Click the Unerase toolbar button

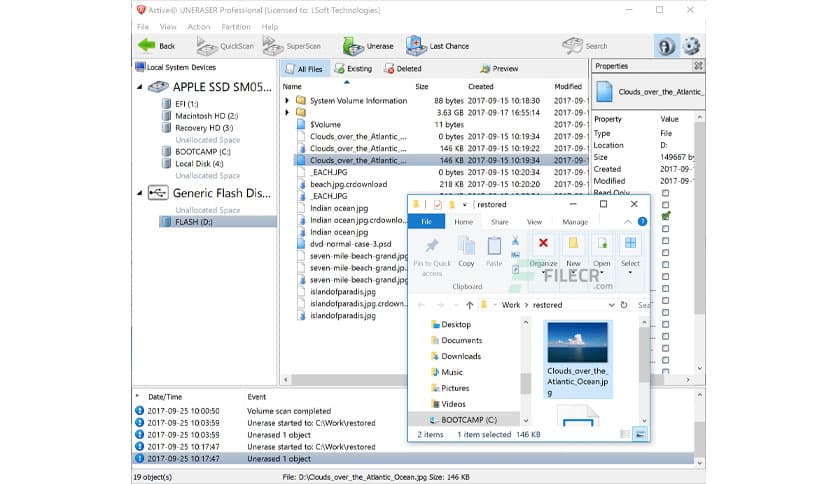pyautogui.click(x=368, y=46)
